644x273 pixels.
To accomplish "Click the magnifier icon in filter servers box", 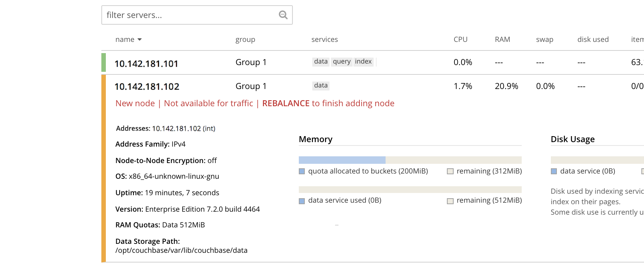I will (x=283, y=15).
